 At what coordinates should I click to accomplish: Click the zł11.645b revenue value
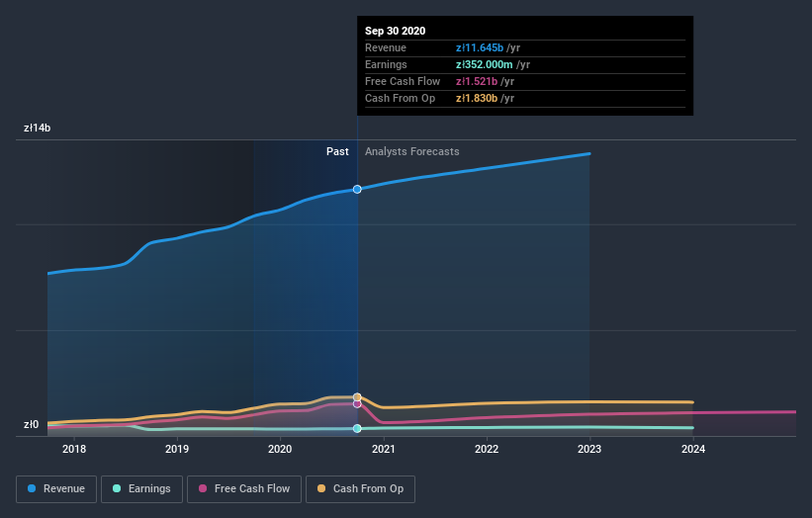pyautogui.click(x=480, y=47)
